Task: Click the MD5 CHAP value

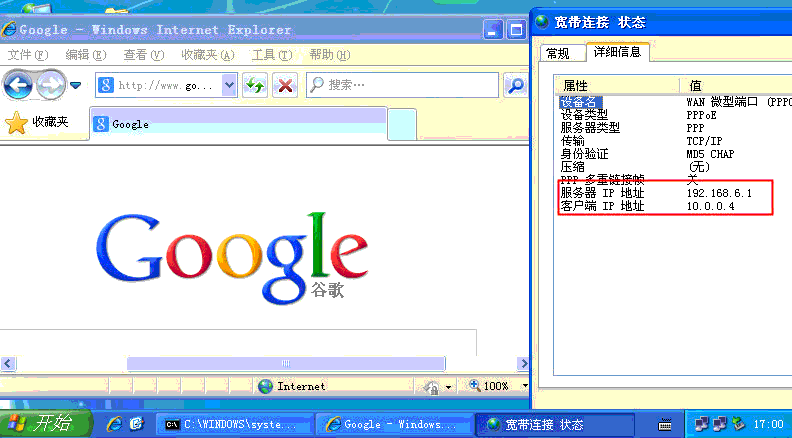Action: [710, 154]
